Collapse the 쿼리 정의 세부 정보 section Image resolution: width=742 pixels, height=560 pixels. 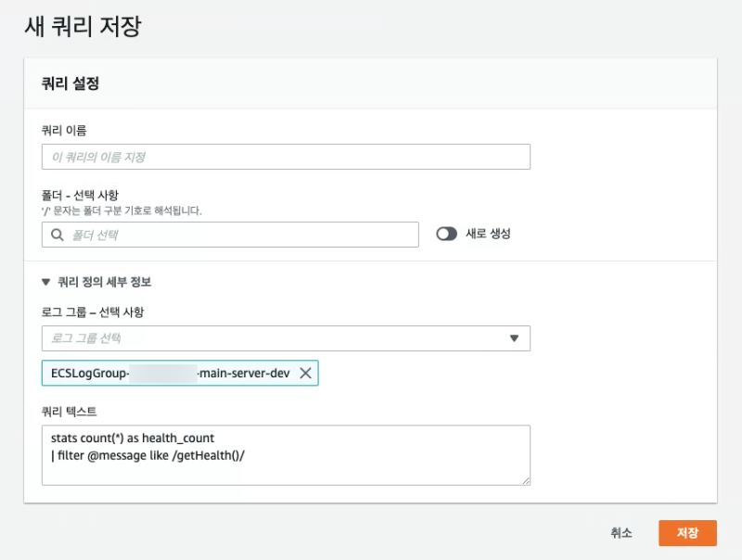(x=46, y=282)
